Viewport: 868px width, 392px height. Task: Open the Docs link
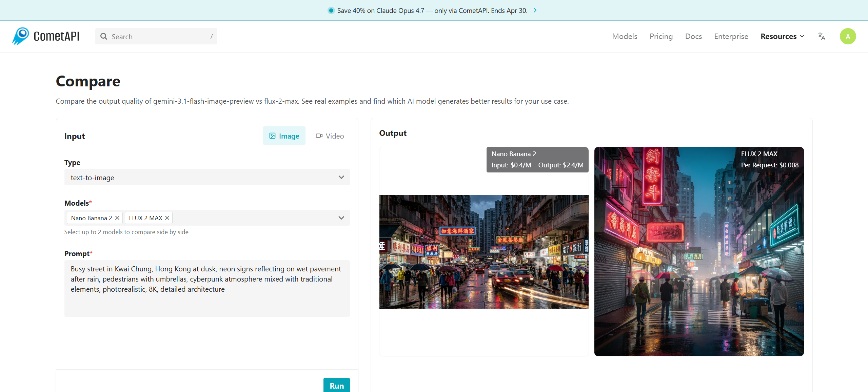693,36
